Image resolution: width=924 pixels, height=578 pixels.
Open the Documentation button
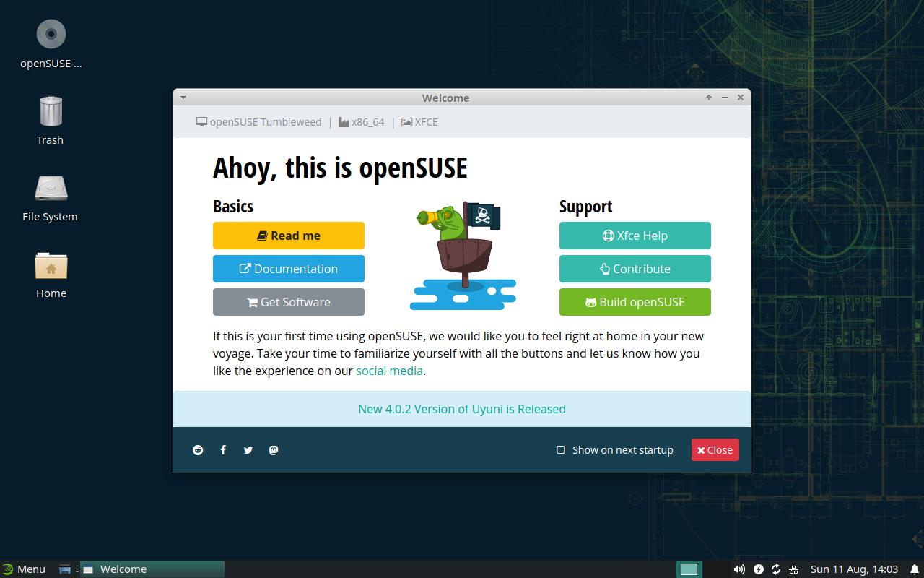tap(289, 269)
